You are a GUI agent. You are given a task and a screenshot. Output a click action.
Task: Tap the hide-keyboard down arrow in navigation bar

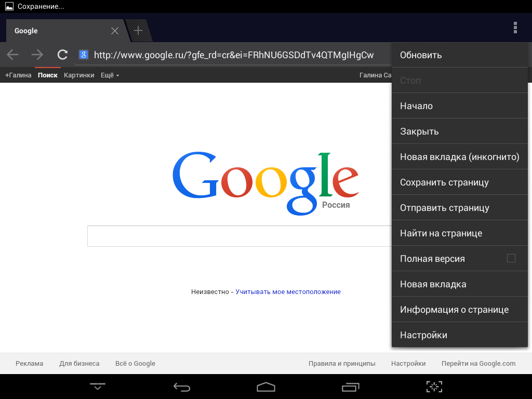(x=98, y=387)
